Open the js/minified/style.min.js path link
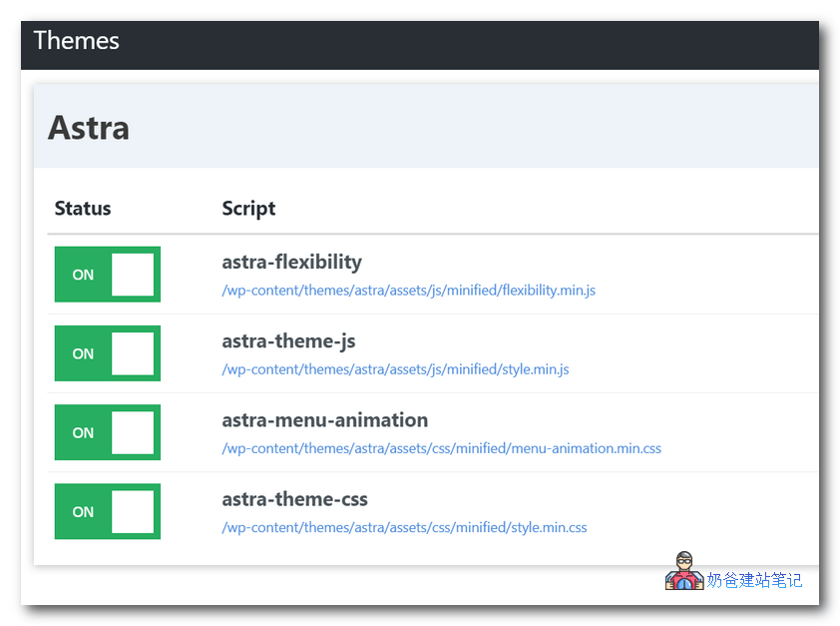 395,369
